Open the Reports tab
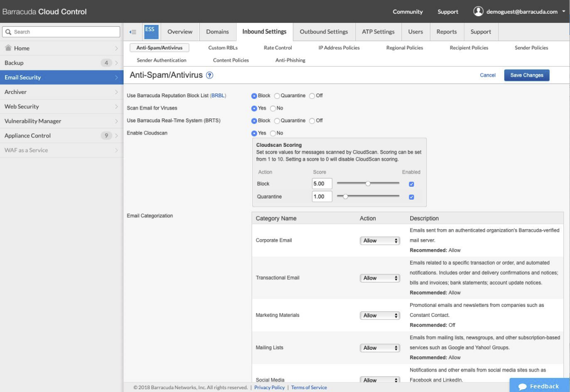This screenshot has height=392, width=570. point(446,32)
